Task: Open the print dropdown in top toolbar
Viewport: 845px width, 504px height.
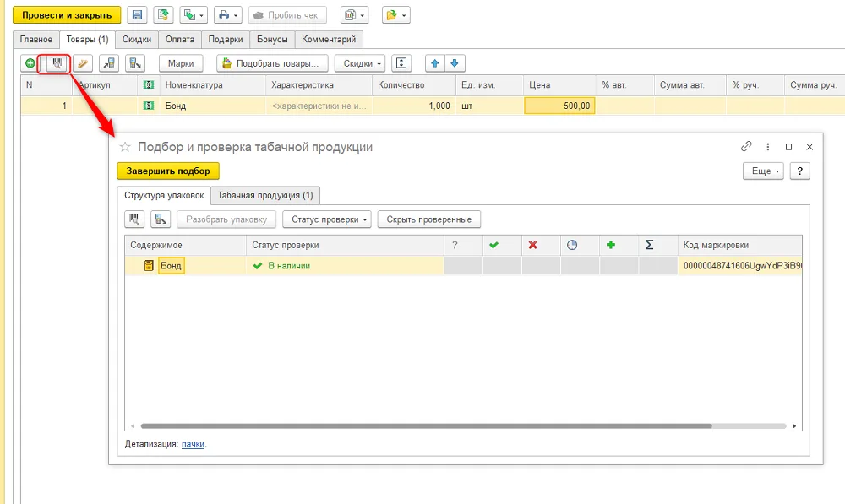Action: [x=228, y=15]
